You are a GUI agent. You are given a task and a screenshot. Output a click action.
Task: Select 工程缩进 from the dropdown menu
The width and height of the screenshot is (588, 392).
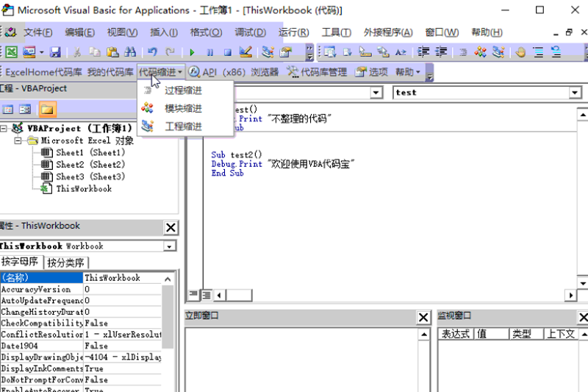tap(186, 126)
